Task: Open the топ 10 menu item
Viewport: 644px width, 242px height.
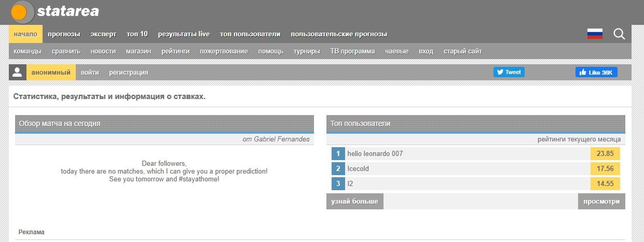Action: (137, 34)
